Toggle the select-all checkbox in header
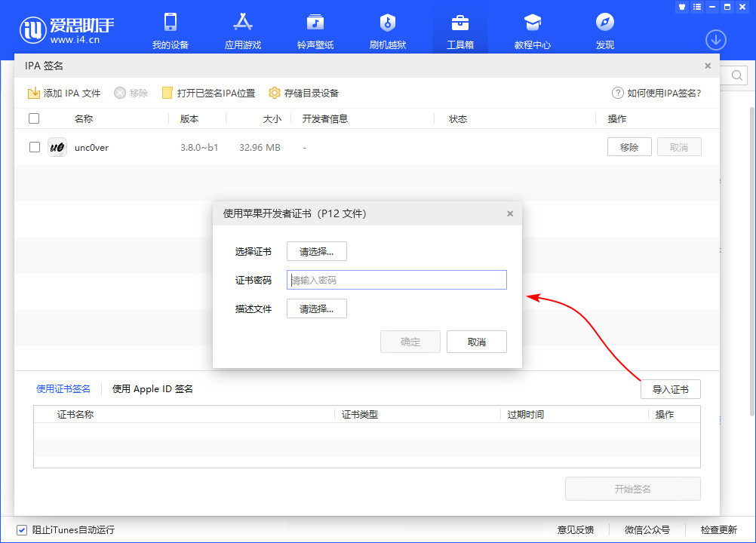The image size is (756, 543). click(x=34, y=118)
